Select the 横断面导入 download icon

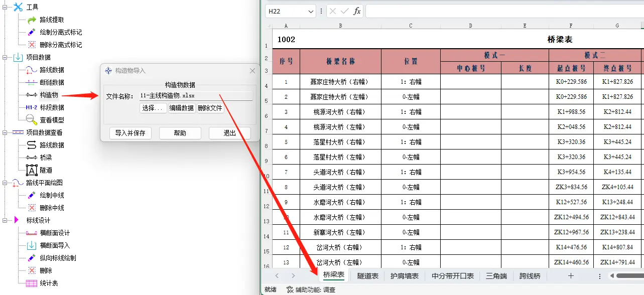pyautogui.click(x=32, y=245)
